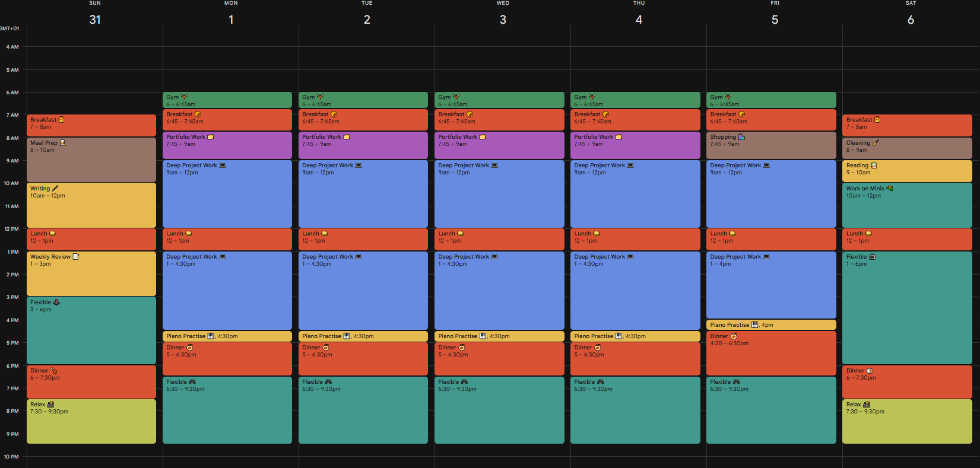Select the Sunday 31 date header

[x=95, y=20]
